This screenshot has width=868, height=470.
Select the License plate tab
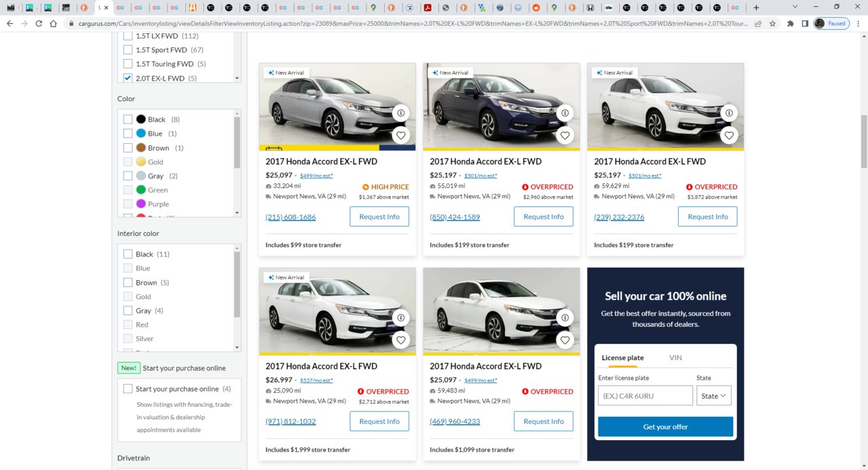[622, 357]
